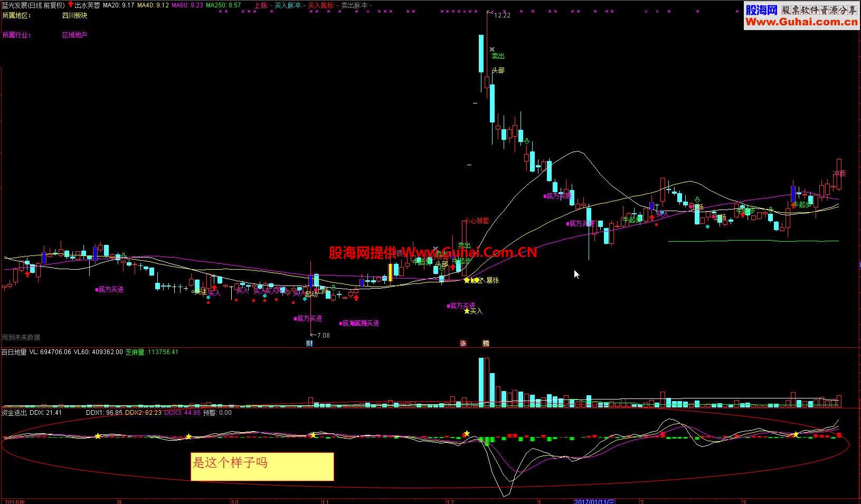
Task: Click the DDX2: 62.23 value
Action: (143, 413)
